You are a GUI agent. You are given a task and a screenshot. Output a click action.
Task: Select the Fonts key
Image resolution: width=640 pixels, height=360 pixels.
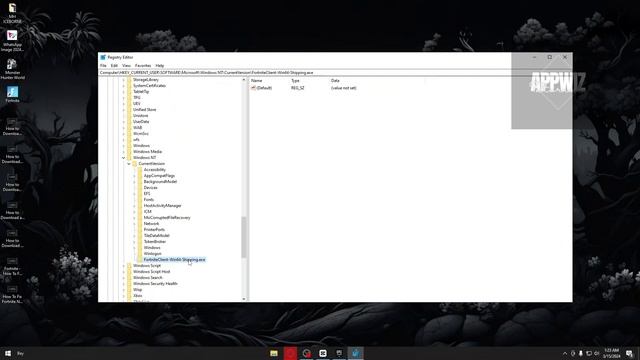pyautogui.click(x=149, y=200)
